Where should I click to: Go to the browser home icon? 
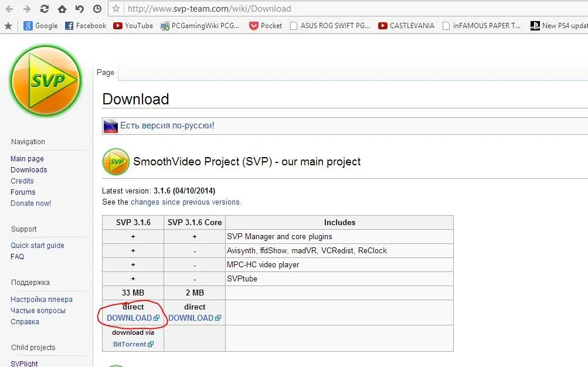click(x=62, y=9)
